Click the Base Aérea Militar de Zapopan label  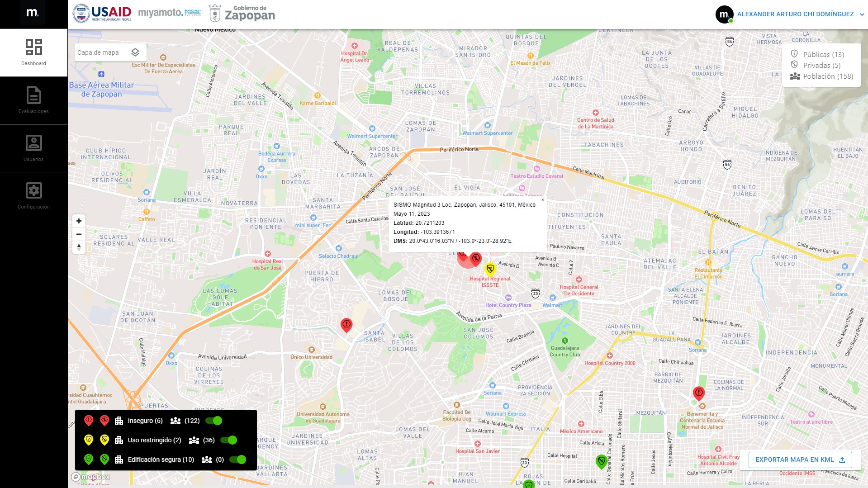click(x=101, y=90)
